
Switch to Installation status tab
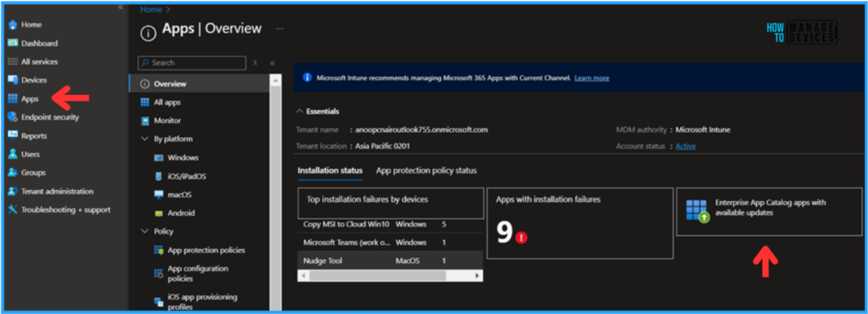pos(330,171)
